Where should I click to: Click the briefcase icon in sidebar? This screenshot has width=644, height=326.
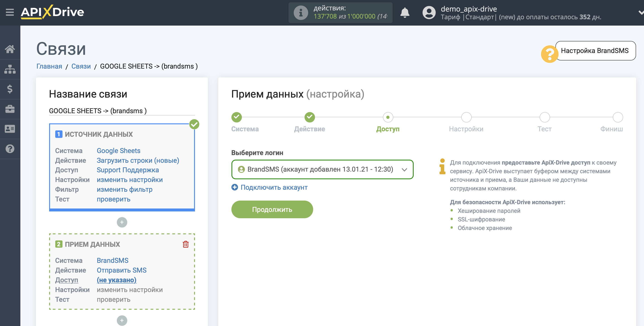10,109
